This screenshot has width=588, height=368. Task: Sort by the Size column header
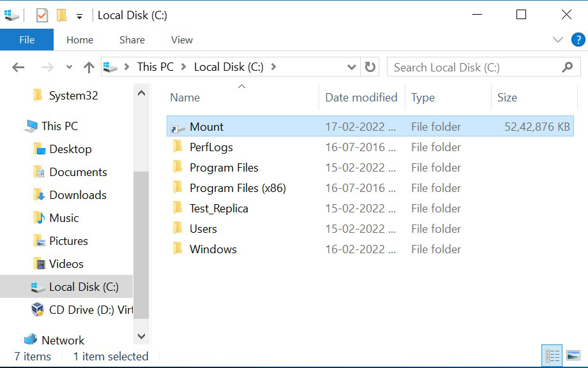click(x=507, y=98)
